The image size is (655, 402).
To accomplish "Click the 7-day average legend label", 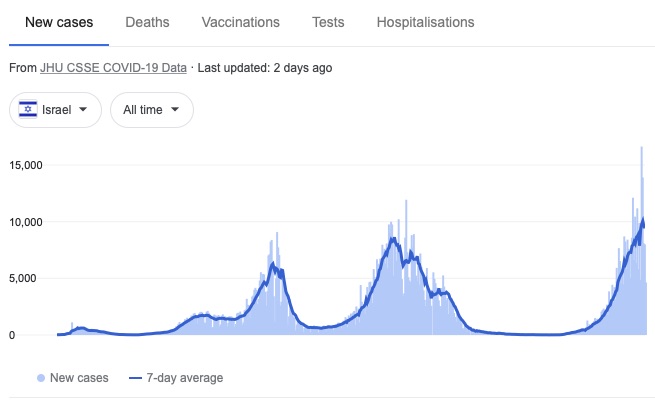I will (x=185, y=378).
